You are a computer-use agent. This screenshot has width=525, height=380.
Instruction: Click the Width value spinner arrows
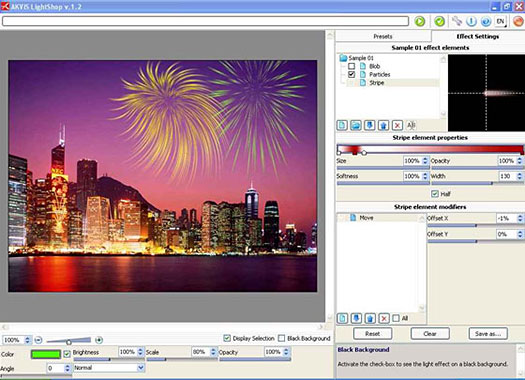[520, 176]
